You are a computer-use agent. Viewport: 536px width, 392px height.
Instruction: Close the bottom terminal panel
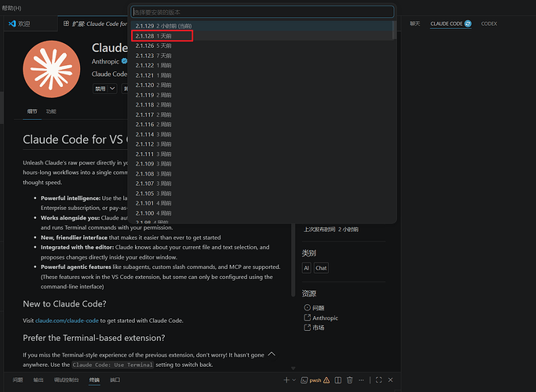pos(390,380)
